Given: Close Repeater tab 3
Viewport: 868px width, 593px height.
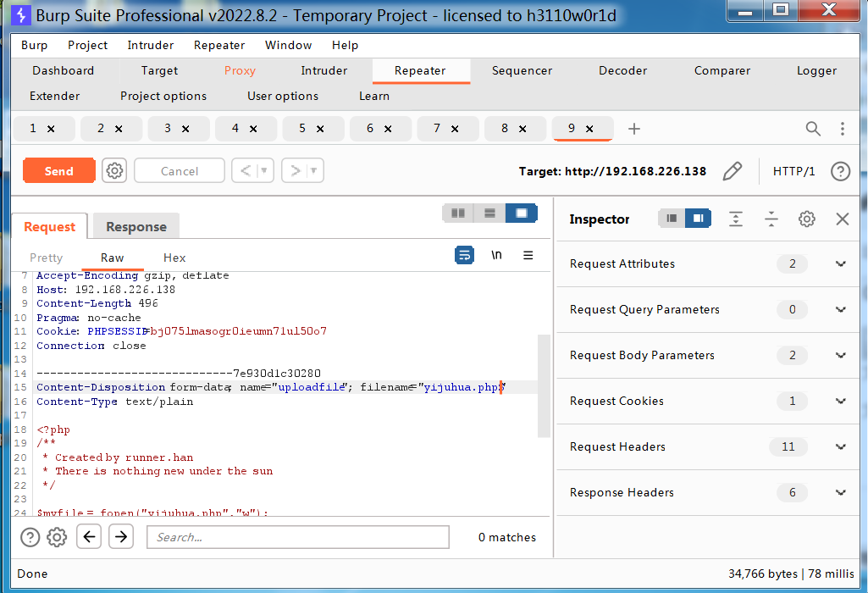Looking at the screenshot, I should click(185, 129).
